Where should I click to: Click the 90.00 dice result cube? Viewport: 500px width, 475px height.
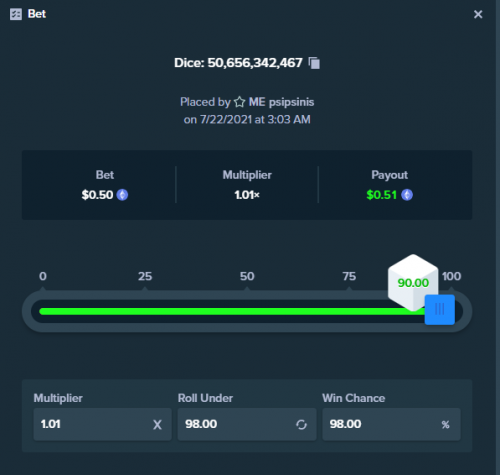(x=413, y=283)
